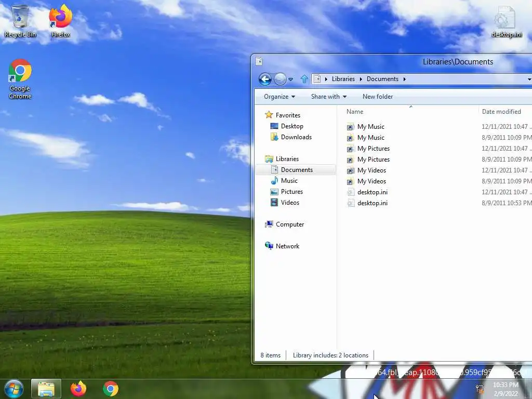Expand the arrow after Documents in the breadcrumb
Screen dimensions: 532x399
[x=404, y=79]
